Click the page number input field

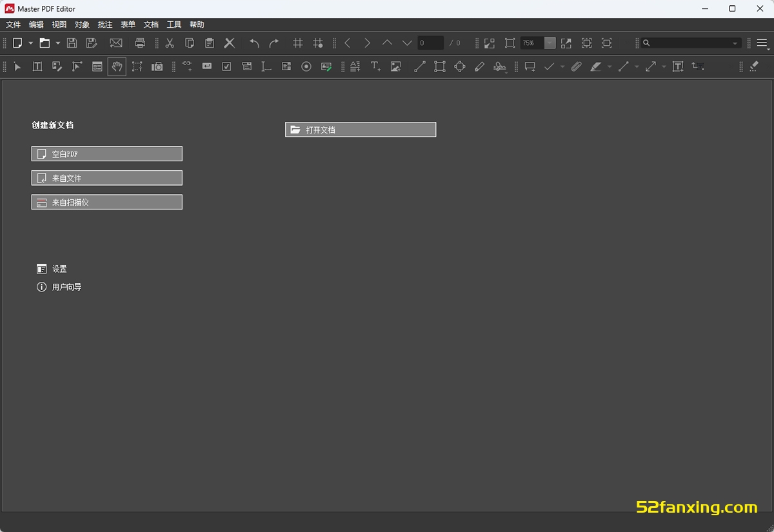[x=430, y=43]
